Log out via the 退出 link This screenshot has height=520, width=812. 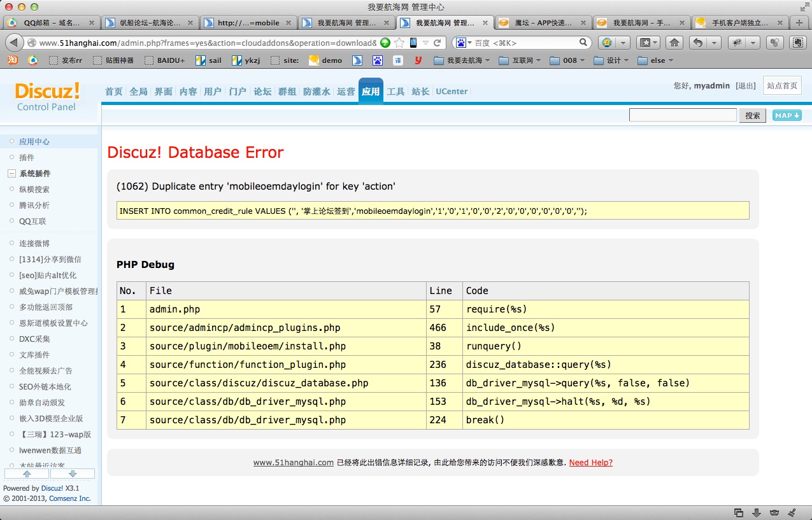(x=746, y=86)
